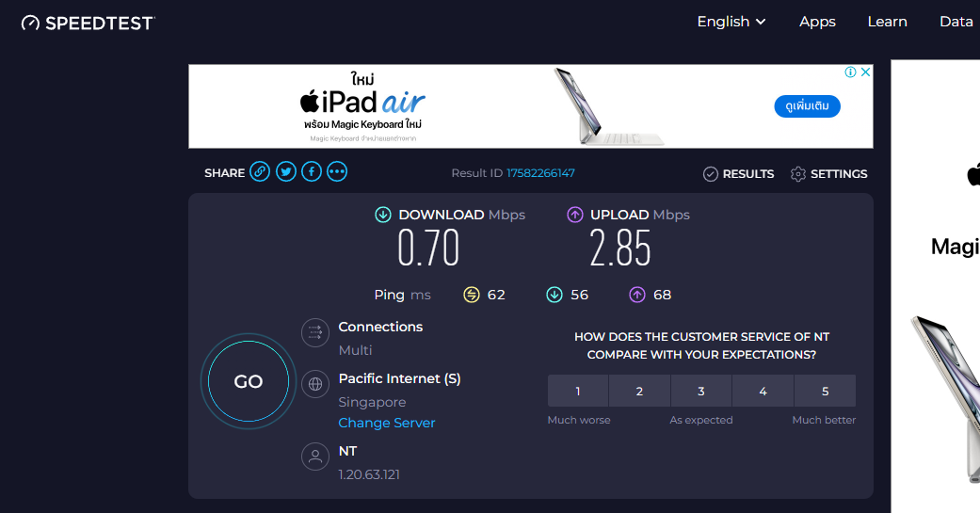Click Change Server link
The width and height of the screenshot is (980, 513).
point(386,423)
